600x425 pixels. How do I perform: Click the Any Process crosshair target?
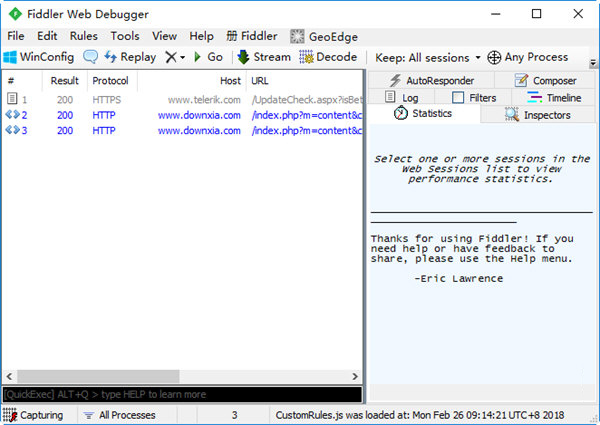tap(528, 57)
